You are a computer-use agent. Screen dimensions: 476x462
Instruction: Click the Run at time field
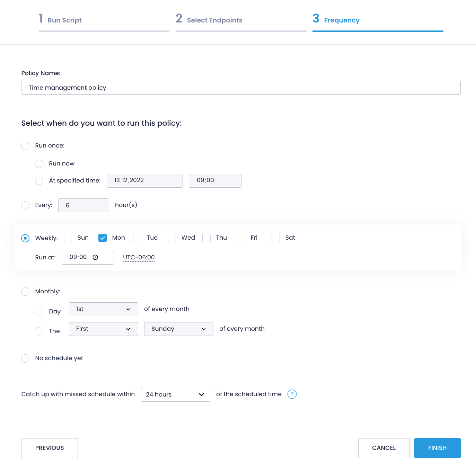pyautogui.click(x=88, y=258)
